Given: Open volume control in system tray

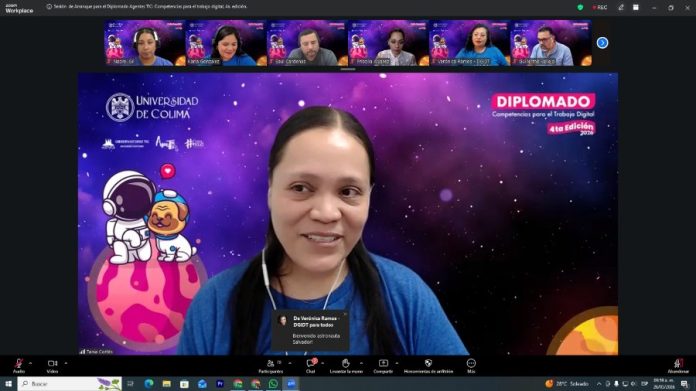Looking at the screenshot, I should [x=633, y=384].
